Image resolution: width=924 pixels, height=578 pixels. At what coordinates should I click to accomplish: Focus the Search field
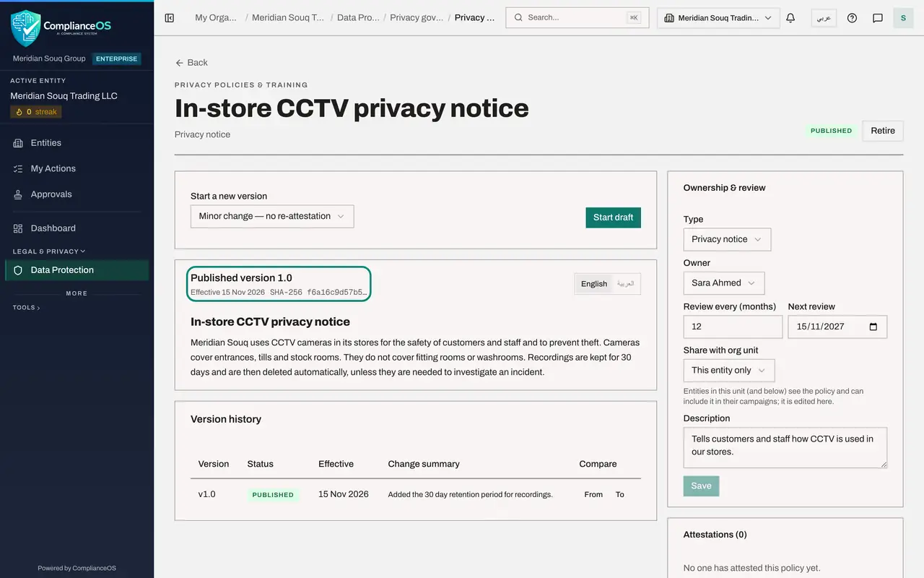pos(577,18)
